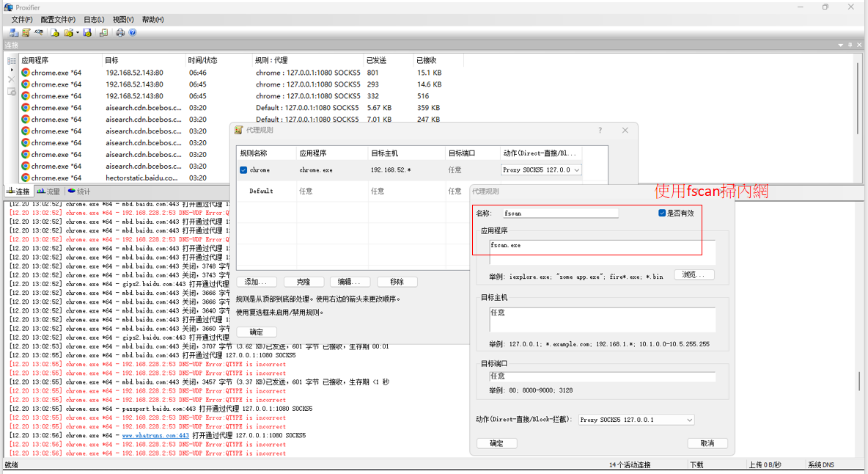Click Chrome icon in row with 5.67 KB sent
This screenshot has width=868, height=474.
coord(26,107)
